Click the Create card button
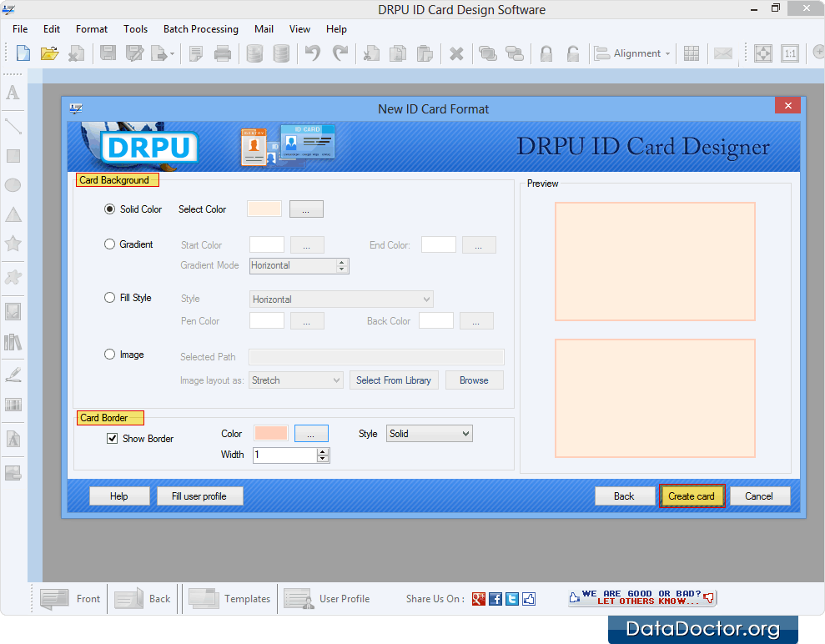This screenshot has width=825, height=644. pos(692,496)
